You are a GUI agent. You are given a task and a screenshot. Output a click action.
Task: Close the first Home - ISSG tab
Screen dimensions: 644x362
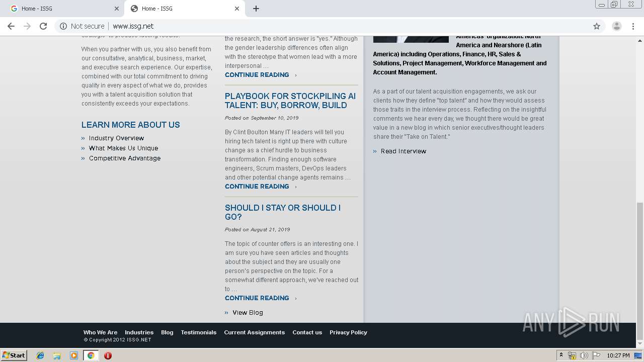[x=117, y=9]
